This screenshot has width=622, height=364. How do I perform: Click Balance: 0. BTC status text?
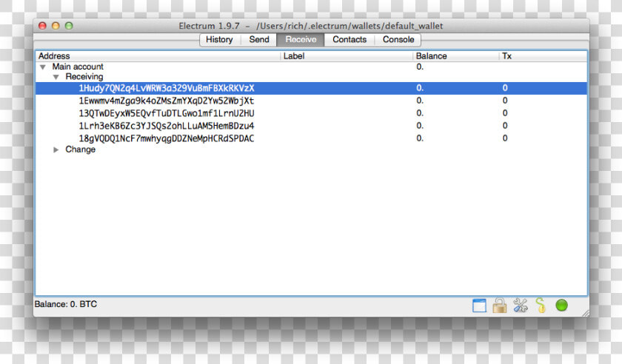65,304
